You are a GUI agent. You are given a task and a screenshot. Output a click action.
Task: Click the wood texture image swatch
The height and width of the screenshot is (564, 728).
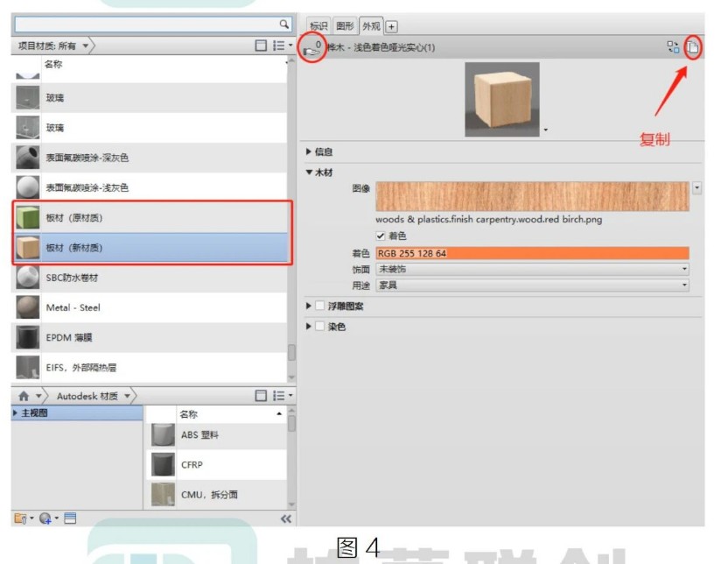click(532, 196)
